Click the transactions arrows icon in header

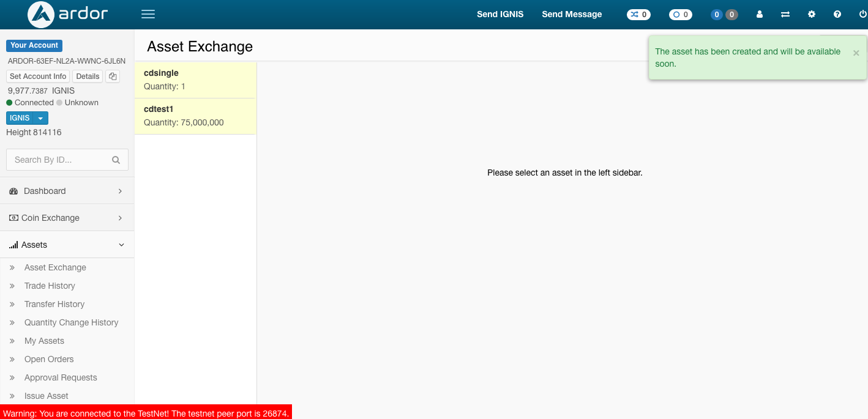(x=785, y=14)
